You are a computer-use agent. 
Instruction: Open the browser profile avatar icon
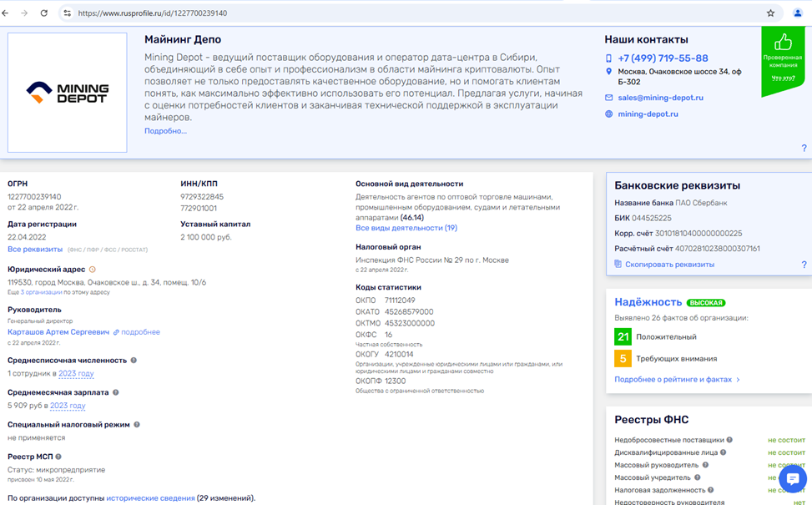(798, 13)
